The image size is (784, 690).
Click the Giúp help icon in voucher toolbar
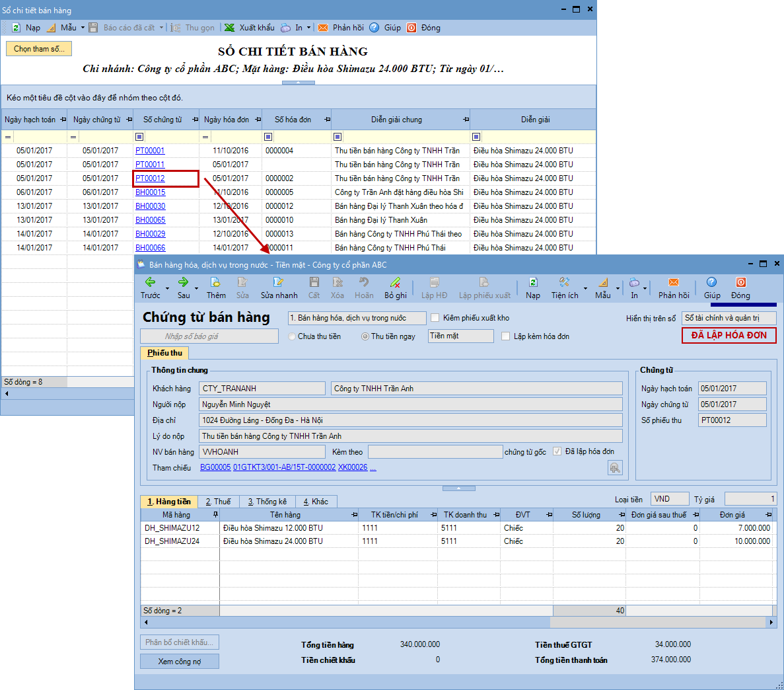point(711,283)
